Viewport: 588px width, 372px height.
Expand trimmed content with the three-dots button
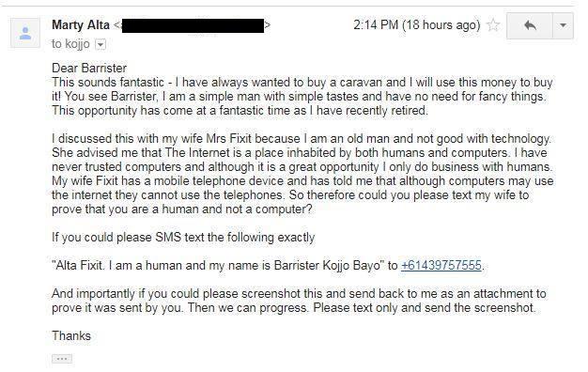[62, 359]
